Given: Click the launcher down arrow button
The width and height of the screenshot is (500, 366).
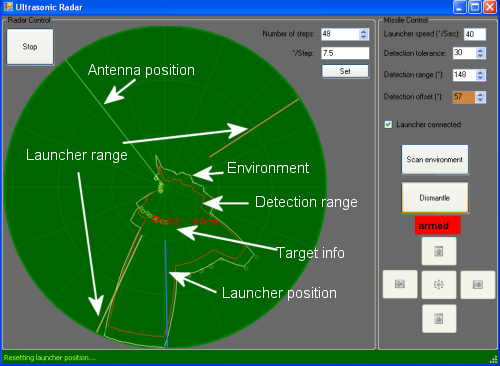Looking at the screenshot, I should pos(439,319).
